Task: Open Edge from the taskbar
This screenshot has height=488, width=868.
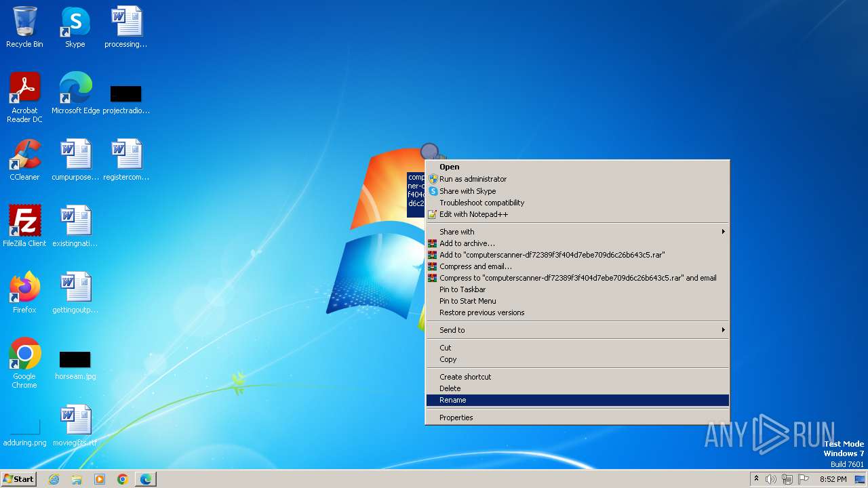Action: click(x=146, y=479)
